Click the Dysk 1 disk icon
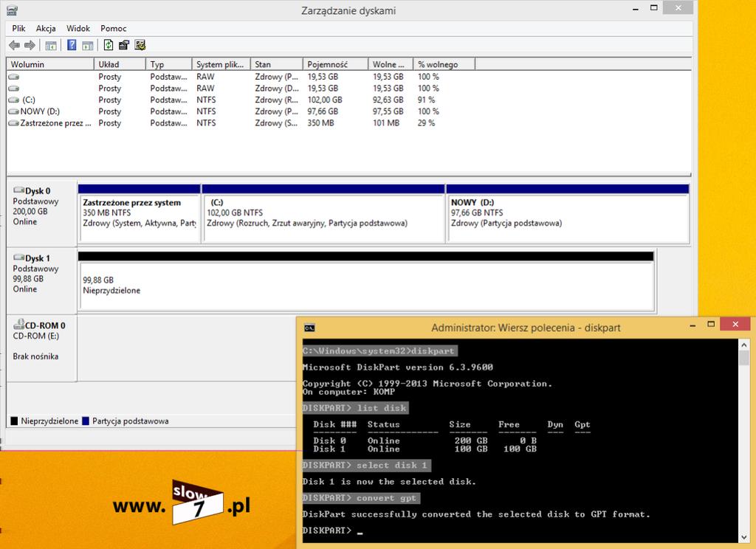The width and height of the screenshot is (756, 549). [x=18, y=258]
